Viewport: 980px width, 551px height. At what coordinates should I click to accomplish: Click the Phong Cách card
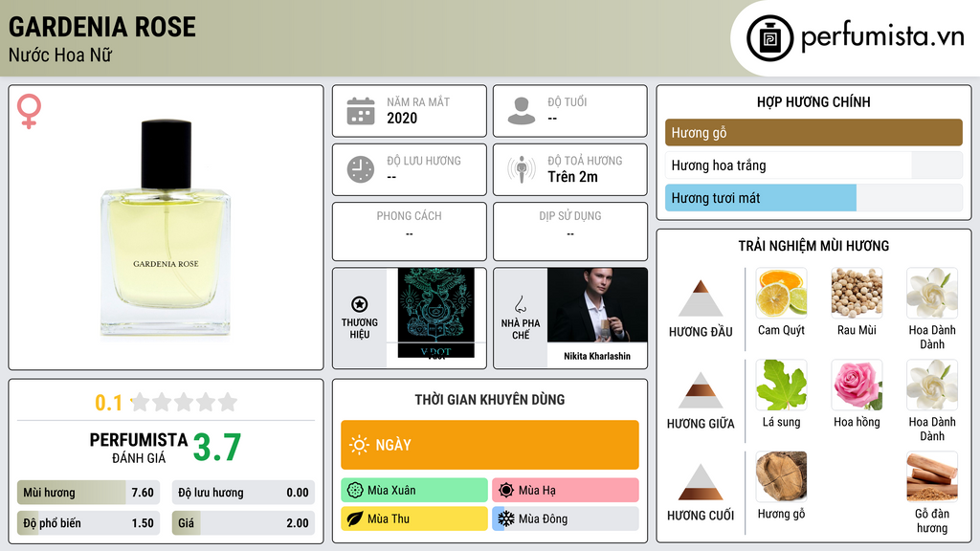(x=409, y=231)
